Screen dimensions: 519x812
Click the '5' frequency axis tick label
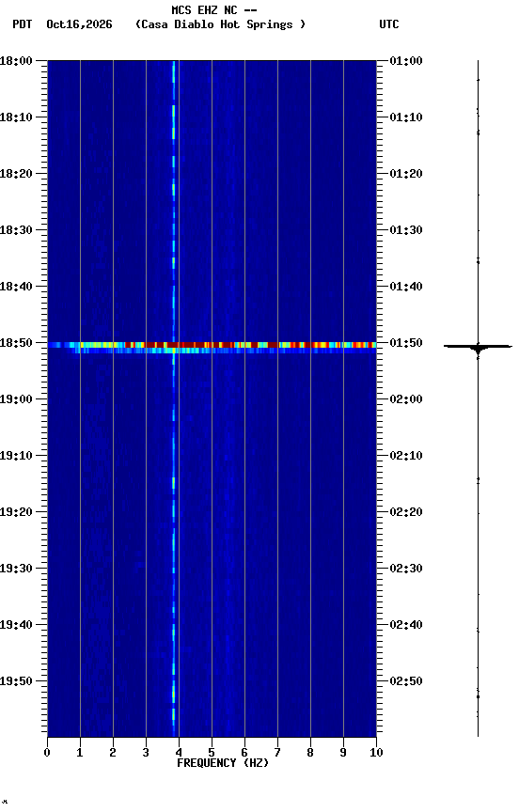pyautogui.click(x=212, y=753)
